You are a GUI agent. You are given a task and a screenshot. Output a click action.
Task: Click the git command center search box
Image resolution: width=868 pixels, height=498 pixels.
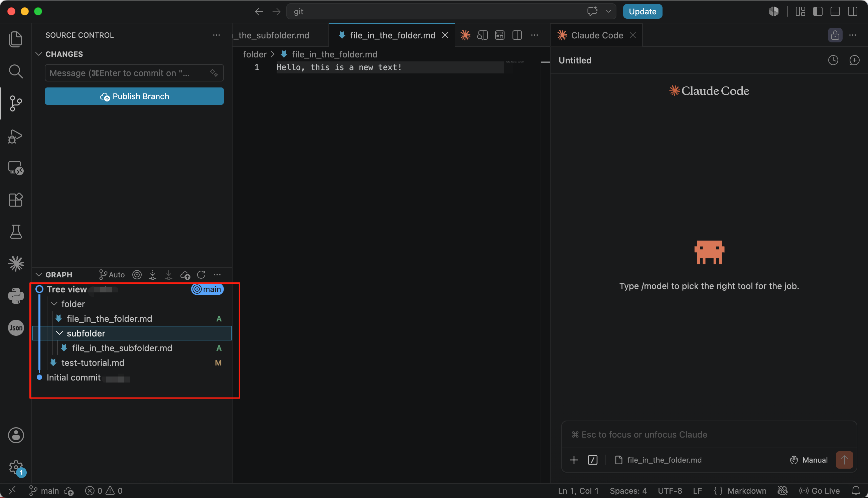(433, 11)
